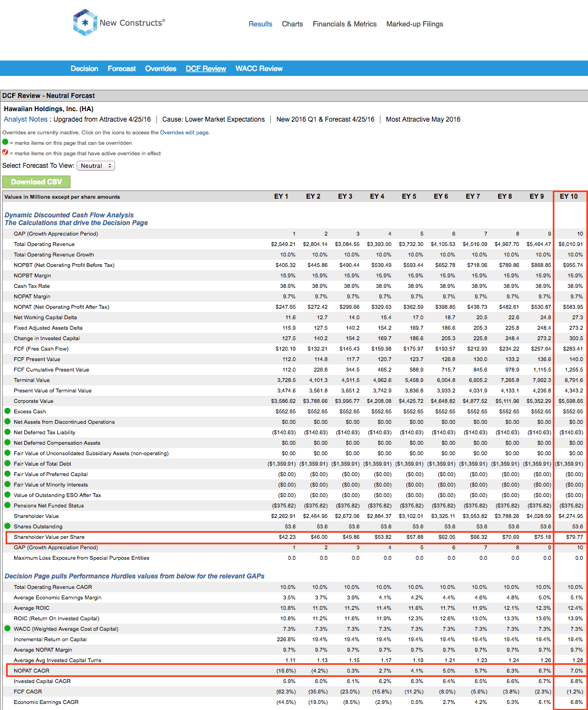Open the Analyst Notes link
Image resolution: width=588 pixels, height=710 pixels.
26,119
